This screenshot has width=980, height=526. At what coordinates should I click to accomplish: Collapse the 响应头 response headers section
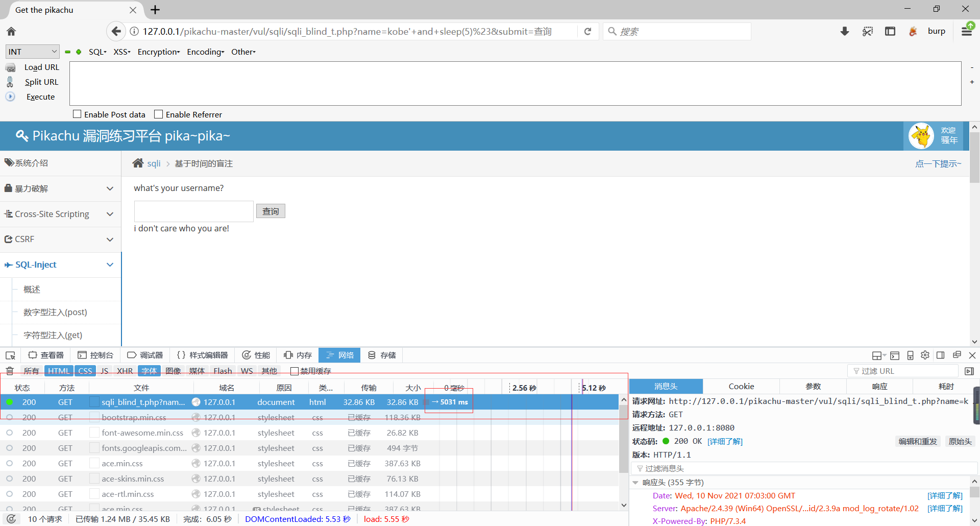click(635, 482)
